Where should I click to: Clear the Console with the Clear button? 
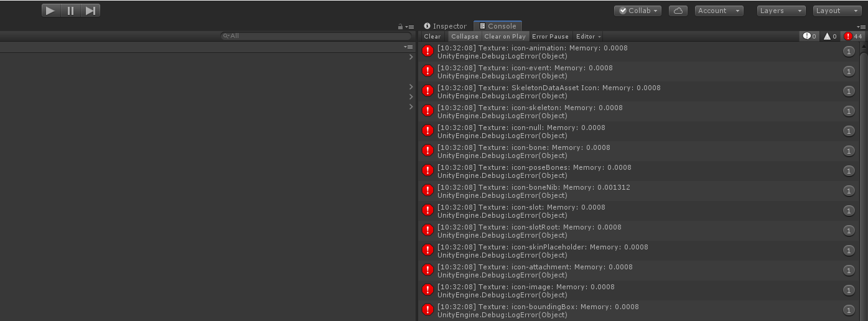[x=432, y=36]
